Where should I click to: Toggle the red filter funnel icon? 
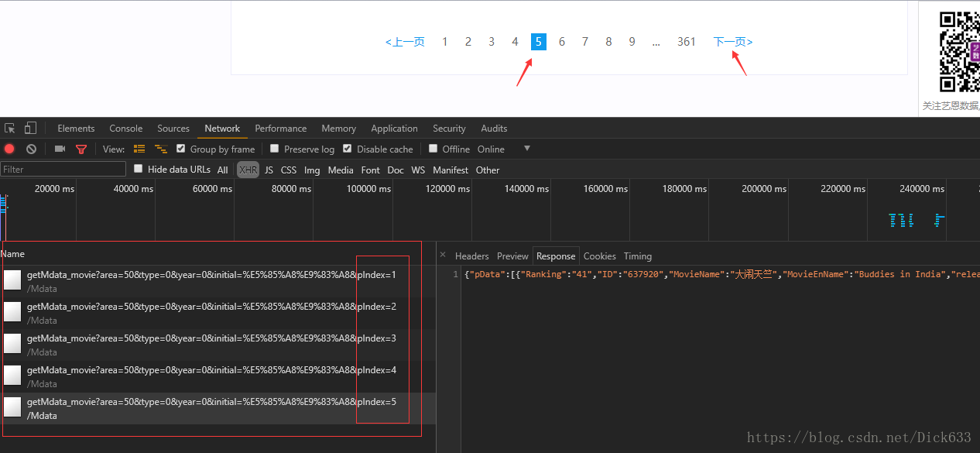[81, 149]
